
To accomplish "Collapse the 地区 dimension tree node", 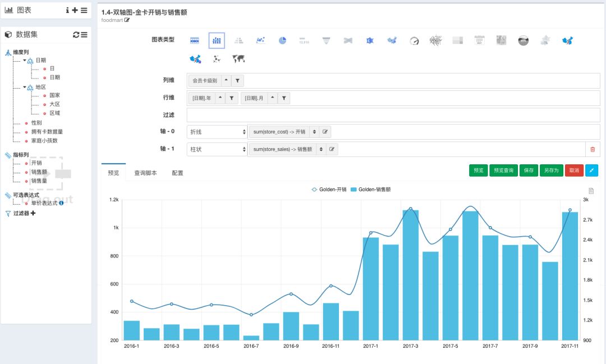I will (24, 87).
